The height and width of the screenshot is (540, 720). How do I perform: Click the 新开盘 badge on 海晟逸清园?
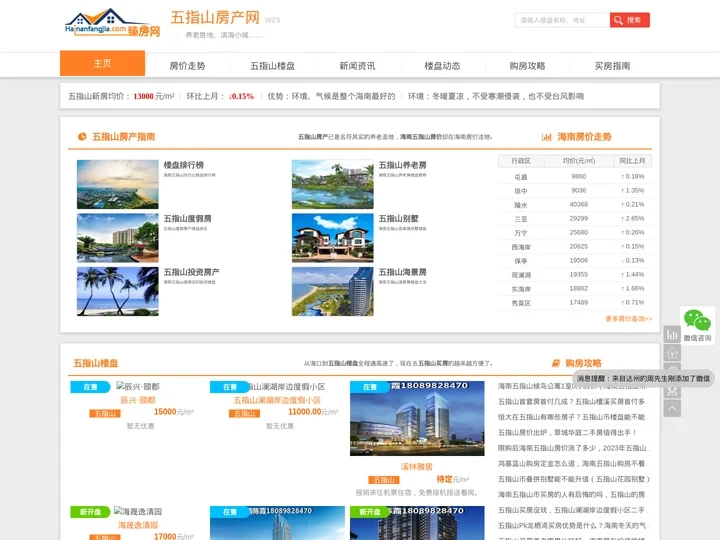coord(90,512)
